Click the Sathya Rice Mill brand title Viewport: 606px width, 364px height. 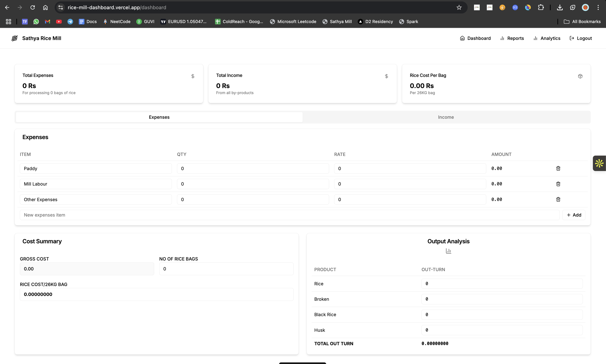[42, 38]
